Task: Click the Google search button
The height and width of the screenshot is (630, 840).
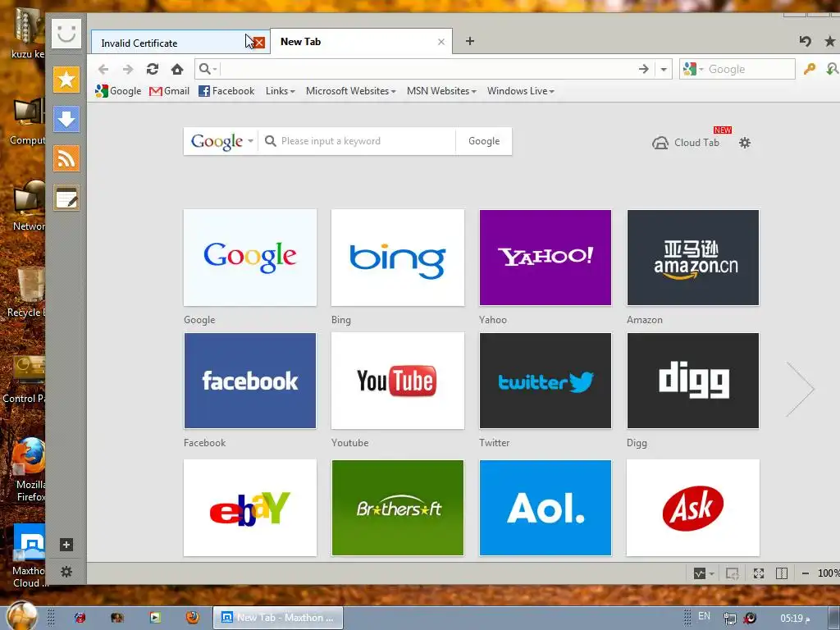Action: pos(484,141)
